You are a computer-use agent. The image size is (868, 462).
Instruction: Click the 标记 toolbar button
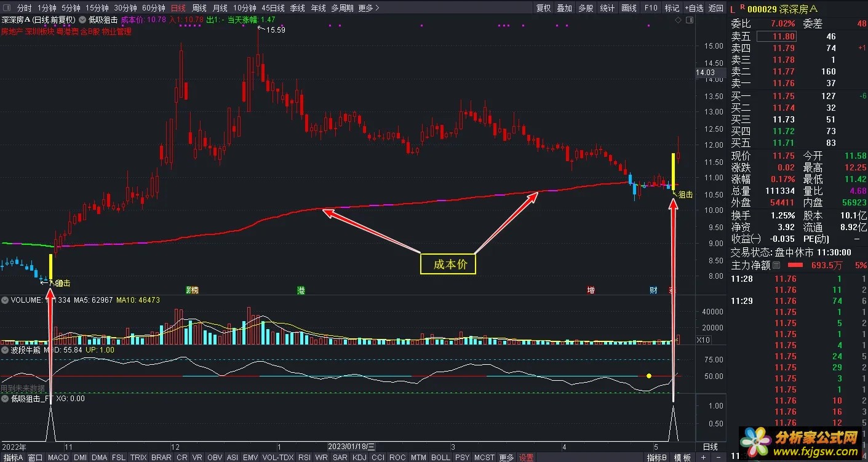(672, 8)
